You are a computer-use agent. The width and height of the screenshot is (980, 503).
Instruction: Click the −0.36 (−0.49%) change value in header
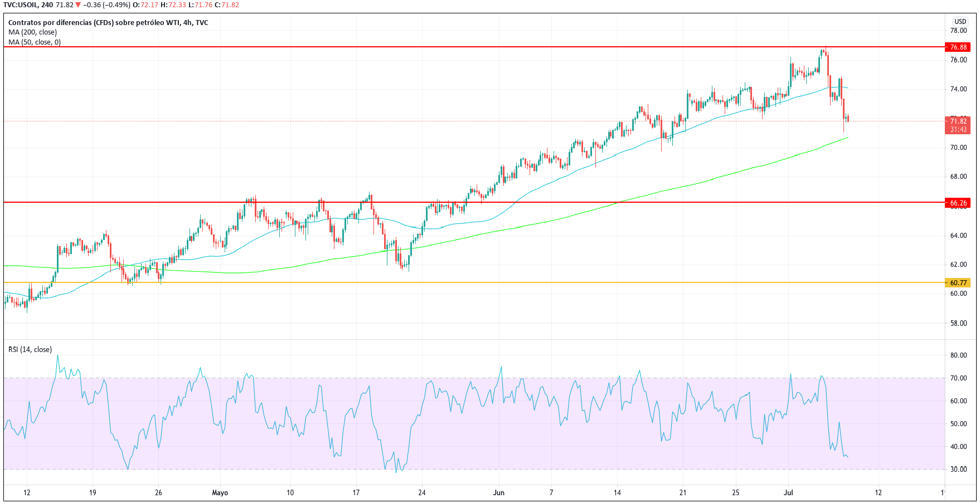tap(106, 5)
